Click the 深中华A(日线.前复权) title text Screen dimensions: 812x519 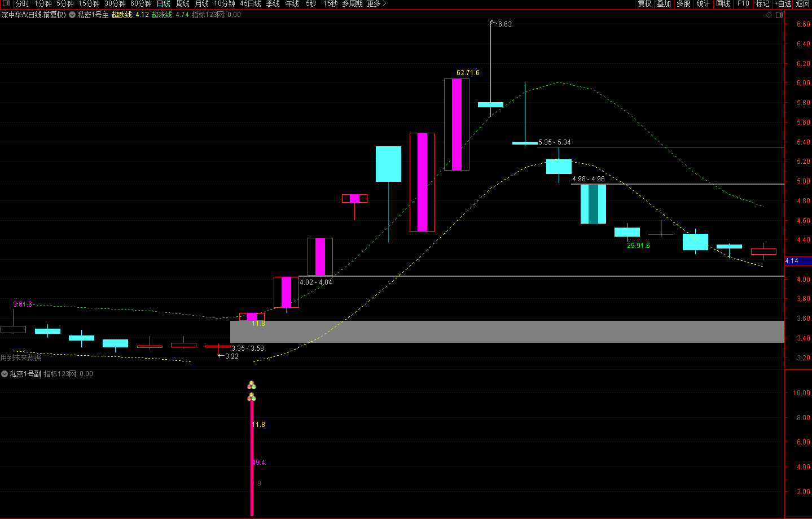tap(33, 15)
